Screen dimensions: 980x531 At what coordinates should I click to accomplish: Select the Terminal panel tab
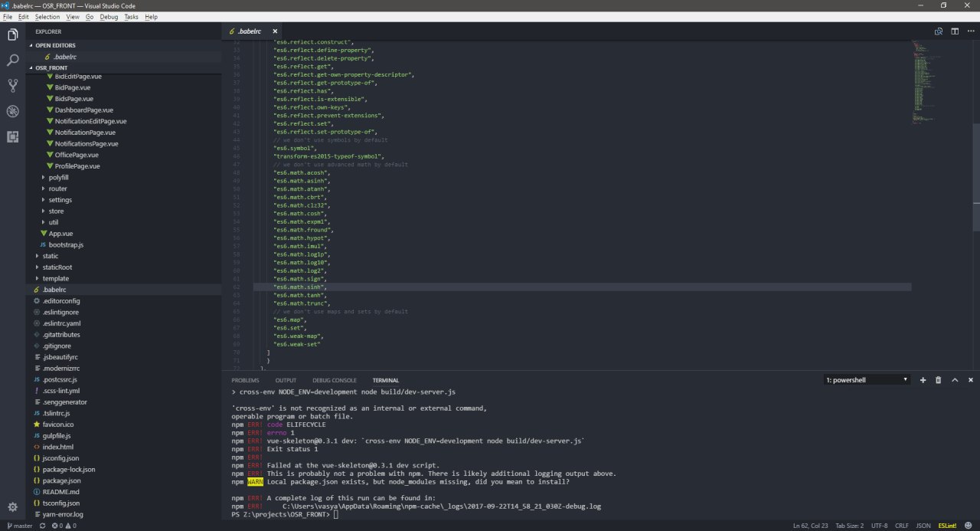[x=386, y=380]
